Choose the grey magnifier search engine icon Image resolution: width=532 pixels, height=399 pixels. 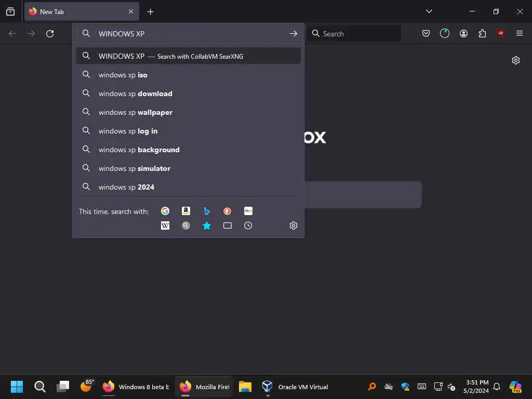point(186,225)
